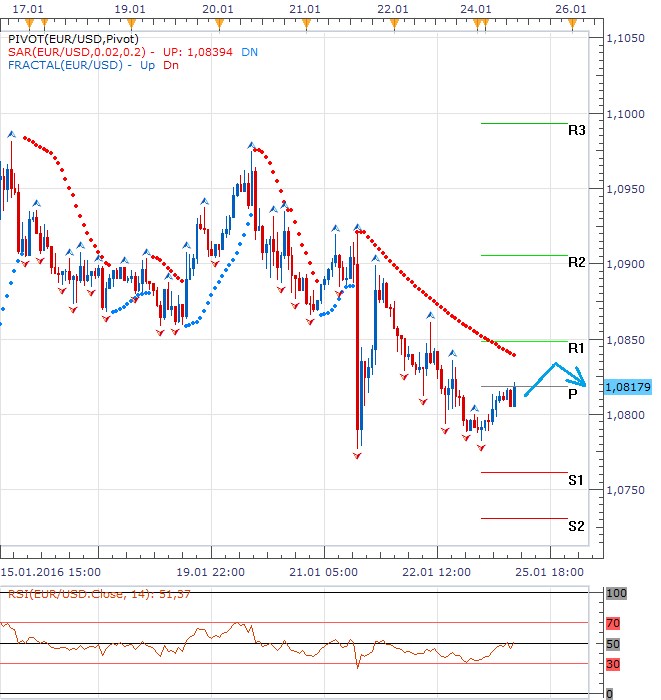
Task: Select the P pivot level label
Action: [572, 394]
